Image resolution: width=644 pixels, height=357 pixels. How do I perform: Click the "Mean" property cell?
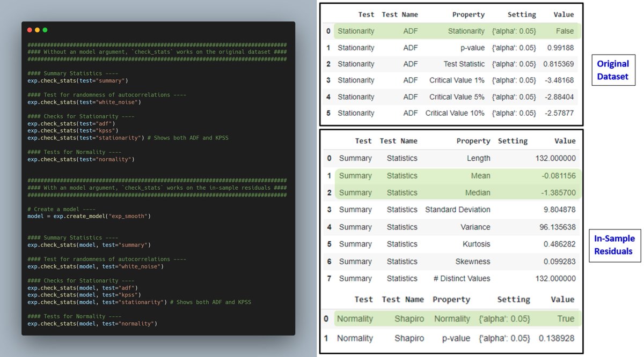(x=480, y=176)
